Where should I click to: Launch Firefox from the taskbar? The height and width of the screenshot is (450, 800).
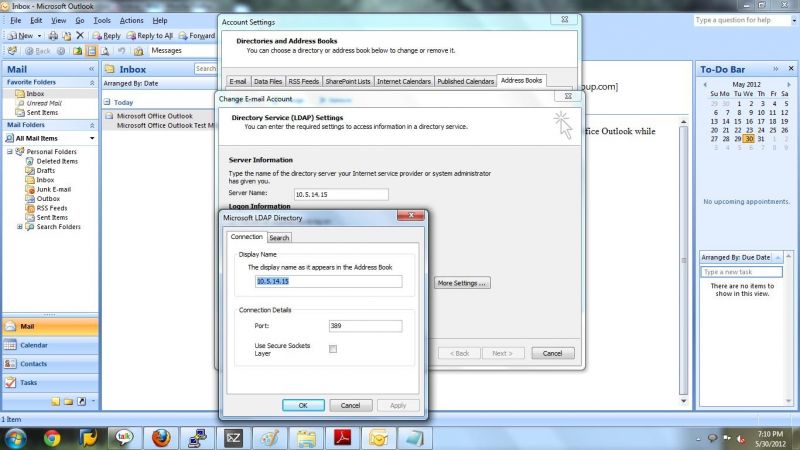pyautogui.click(x=161, y=438)
